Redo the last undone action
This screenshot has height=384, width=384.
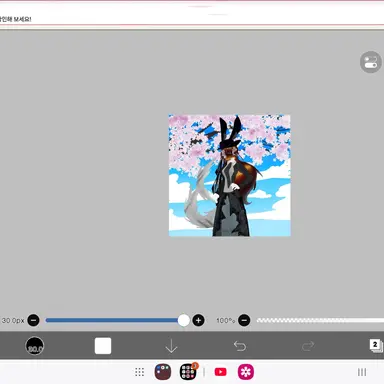point(308,346)
